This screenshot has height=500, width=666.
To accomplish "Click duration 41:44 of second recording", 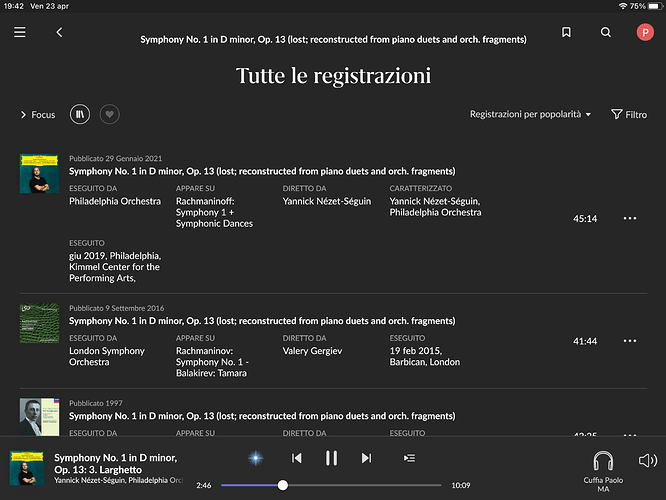I will click(x=585, y=341).
